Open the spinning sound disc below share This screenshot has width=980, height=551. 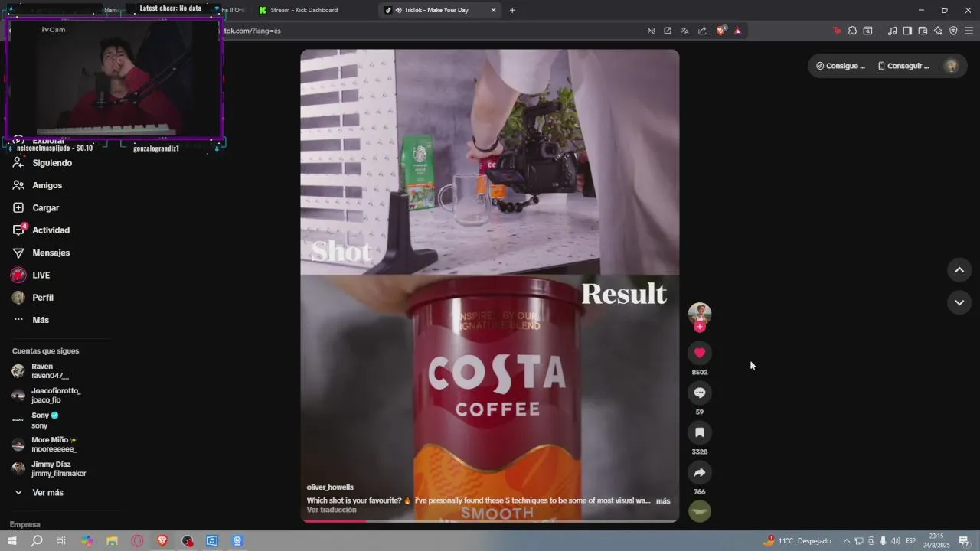(699, 511)
